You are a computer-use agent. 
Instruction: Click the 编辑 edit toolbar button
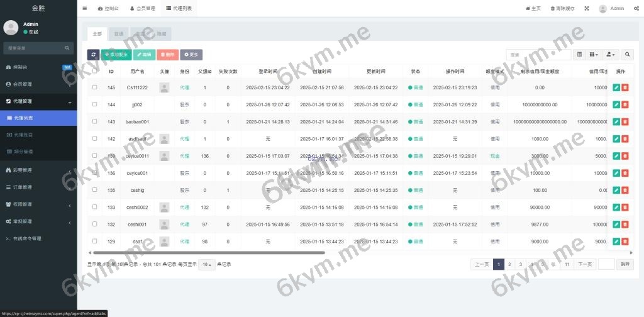pos(144,55)
